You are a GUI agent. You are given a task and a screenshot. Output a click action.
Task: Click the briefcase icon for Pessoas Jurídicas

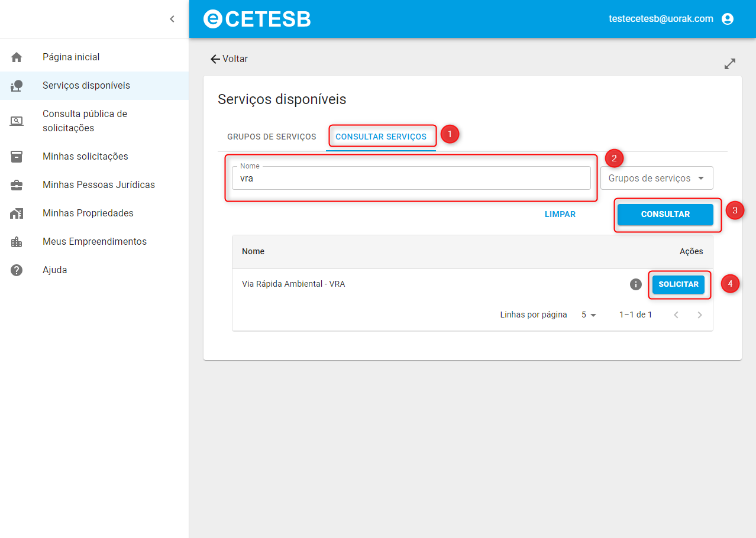[17, 185]
